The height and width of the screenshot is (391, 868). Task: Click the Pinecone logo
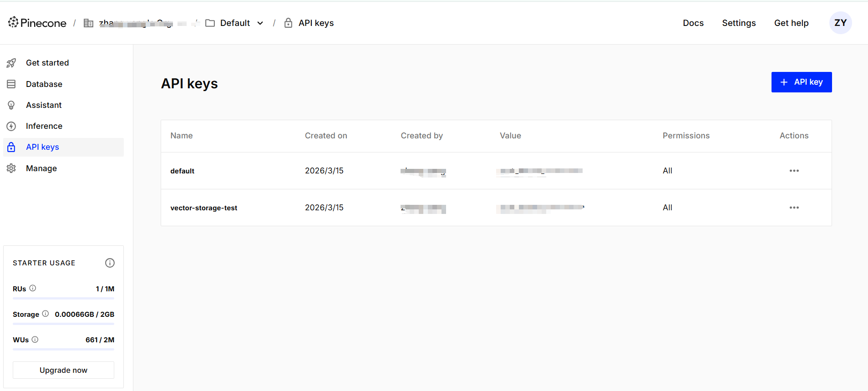click(x=37, y=23)
